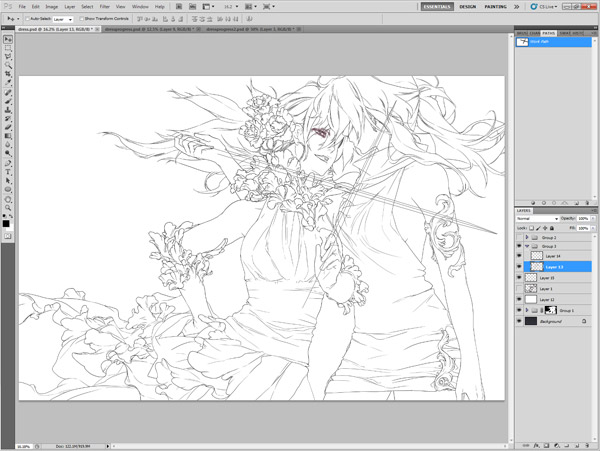Hide the Group 3 layer group
The image size is (600, 451).
tap(519, 246)
